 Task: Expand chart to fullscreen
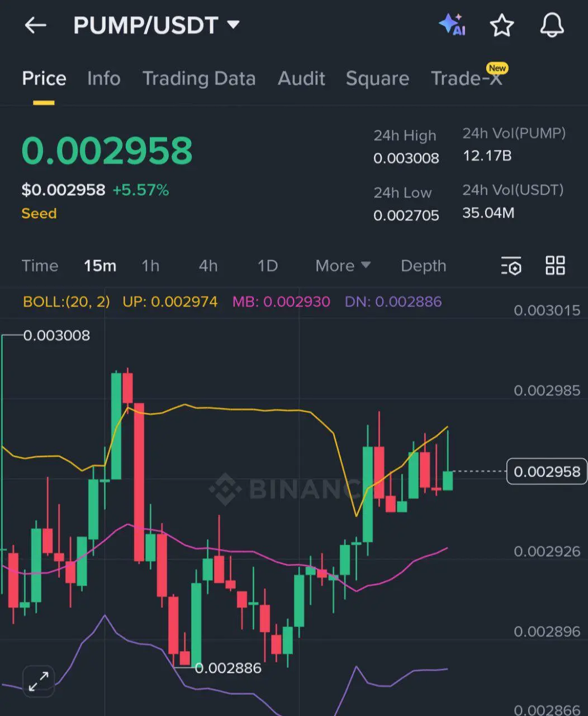point(39,681)
